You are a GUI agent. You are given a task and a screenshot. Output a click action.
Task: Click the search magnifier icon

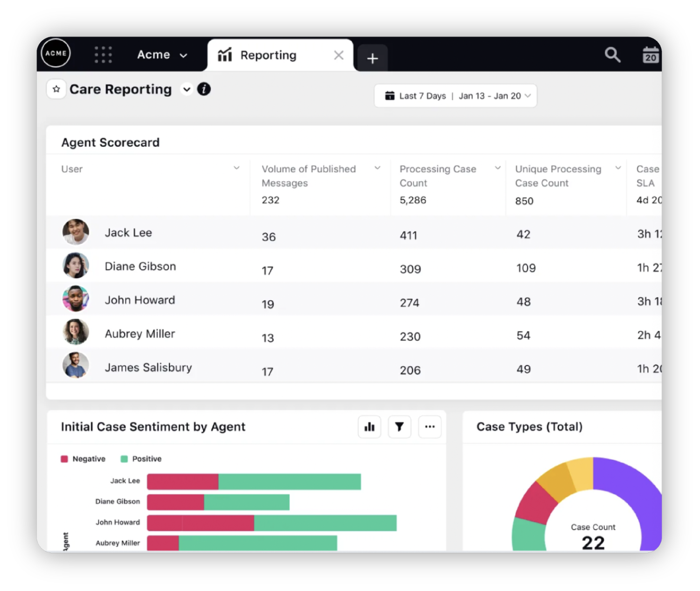click(x=612, y=55)
